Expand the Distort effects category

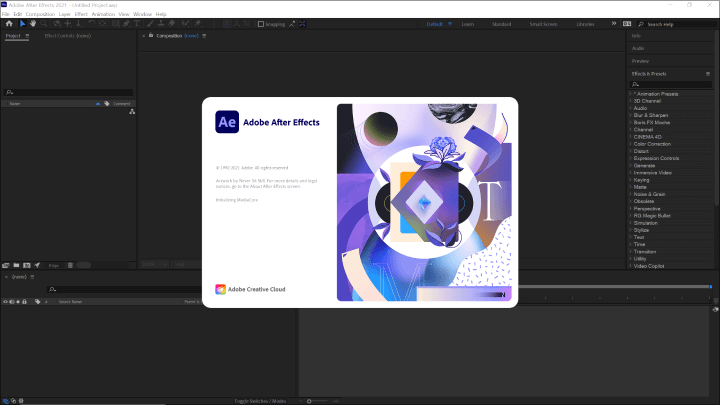tap(630, 151)
